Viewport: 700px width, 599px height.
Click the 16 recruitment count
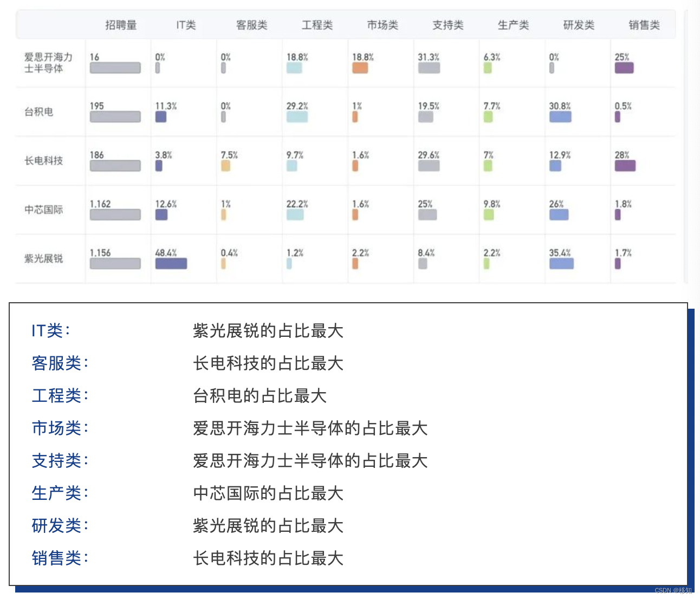tap(94, 57)
